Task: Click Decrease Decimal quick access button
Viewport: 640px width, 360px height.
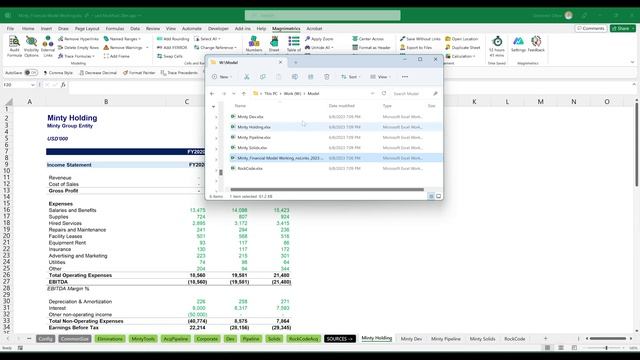Action: point(98,73)
